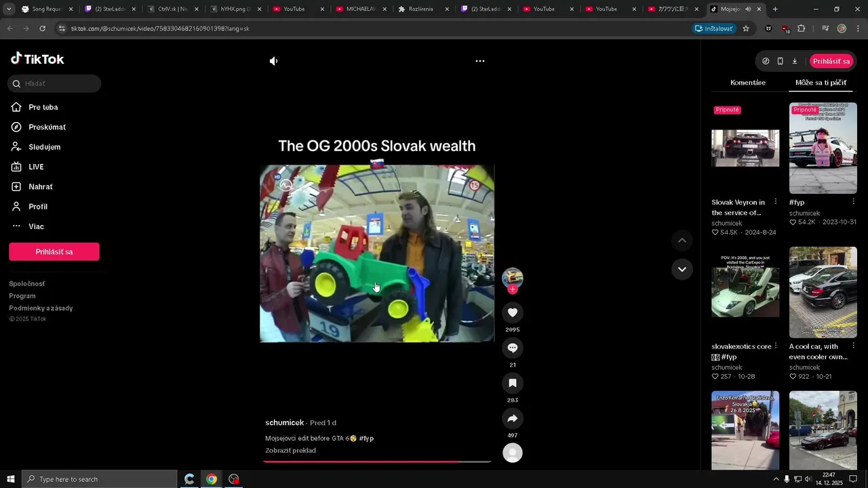Open the pinned #fyp Porsche video thumbnail
The width and height of the screenshot is (868, 488).
[x=823, y=148]
